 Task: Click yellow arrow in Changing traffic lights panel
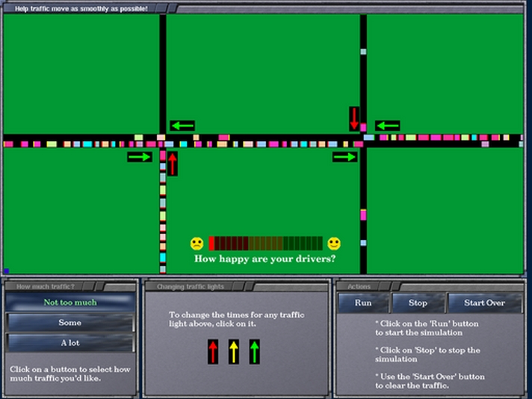coord(234,351)
